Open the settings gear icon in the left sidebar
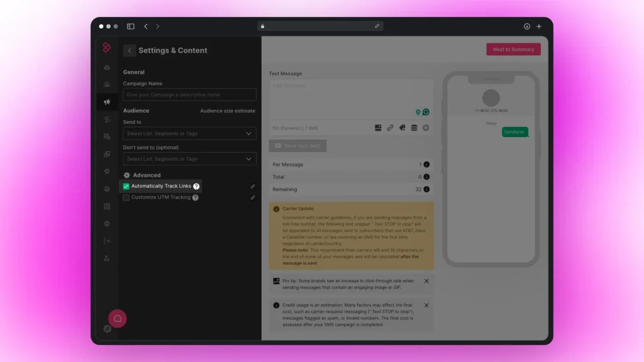Viewport: 644px width, 362px height. pyautogui.click(x=107, y=224)
